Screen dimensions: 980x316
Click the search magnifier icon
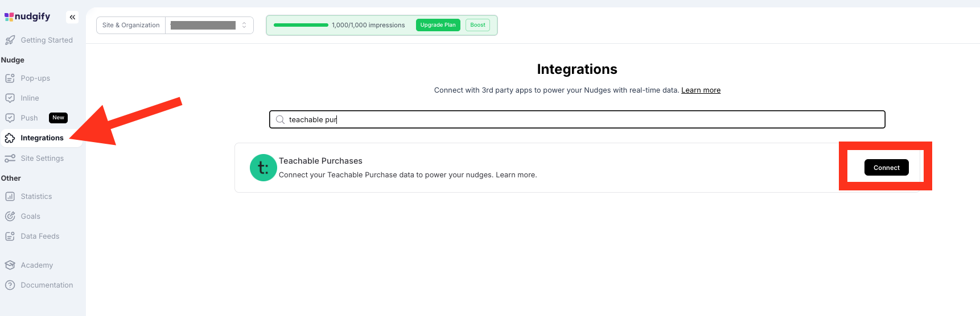click(x=280, y=120)
